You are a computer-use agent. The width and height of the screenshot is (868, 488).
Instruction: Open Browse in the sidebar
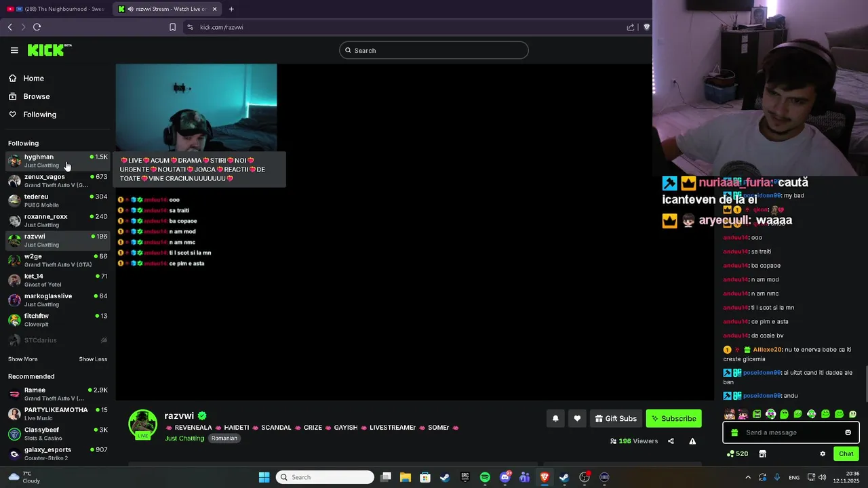point(30,96)
